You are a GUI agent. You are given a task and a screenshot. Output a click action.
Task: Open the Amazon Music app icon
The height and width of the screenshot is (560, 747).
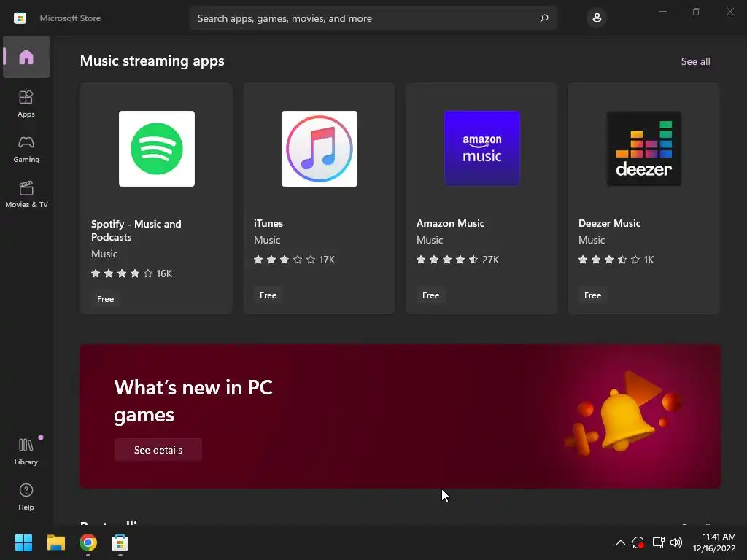pyautogui.click(x=481, y=149)
